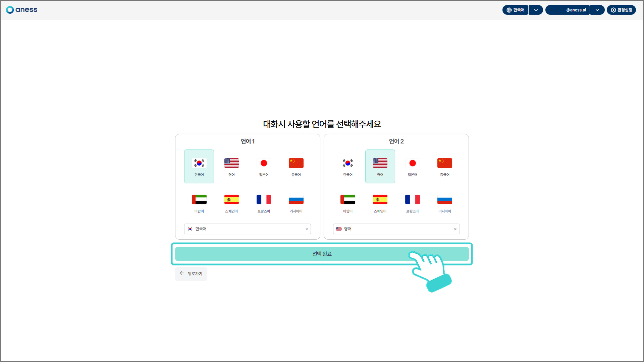
Task: Expand the account email dropdown arrow
Action: pyautogui.click(x=597, y=10)
